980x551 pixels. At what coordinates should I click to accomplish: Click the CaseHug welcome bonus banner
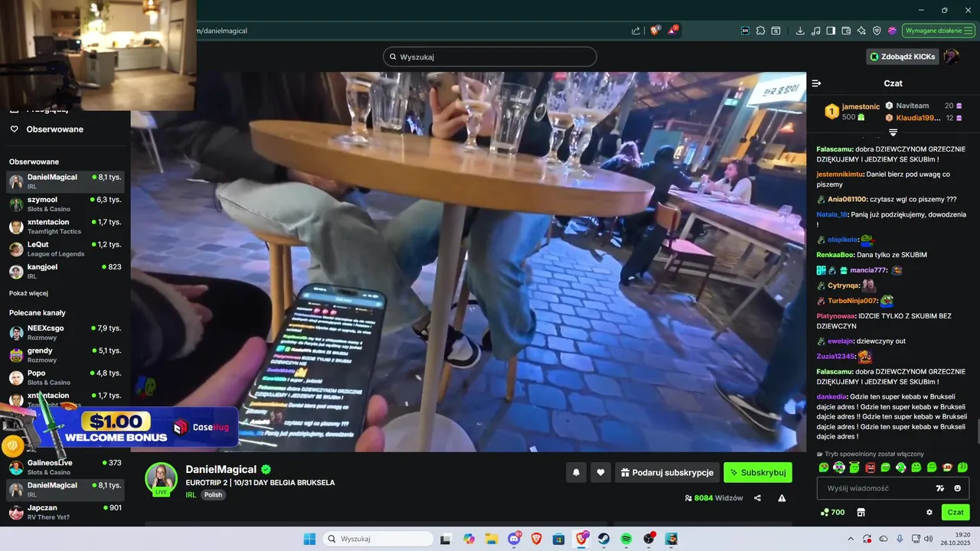click(119, 427)
